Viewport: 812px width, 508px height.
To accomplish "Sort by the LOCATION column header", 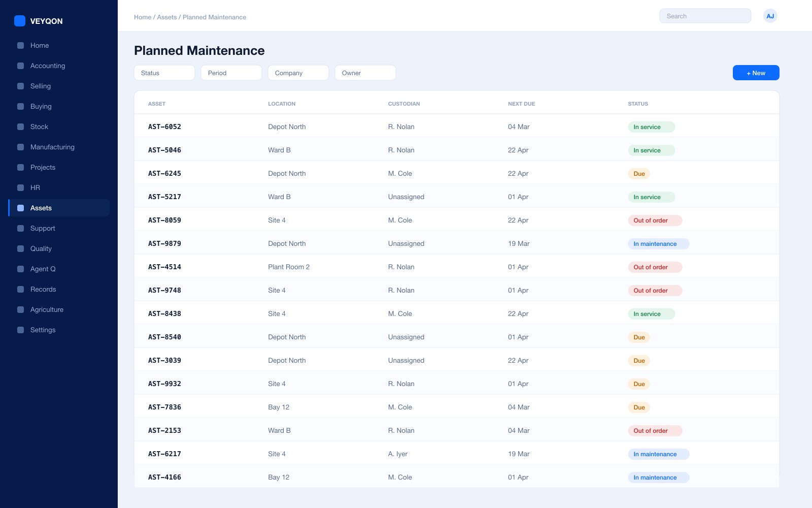I will 282,104.
